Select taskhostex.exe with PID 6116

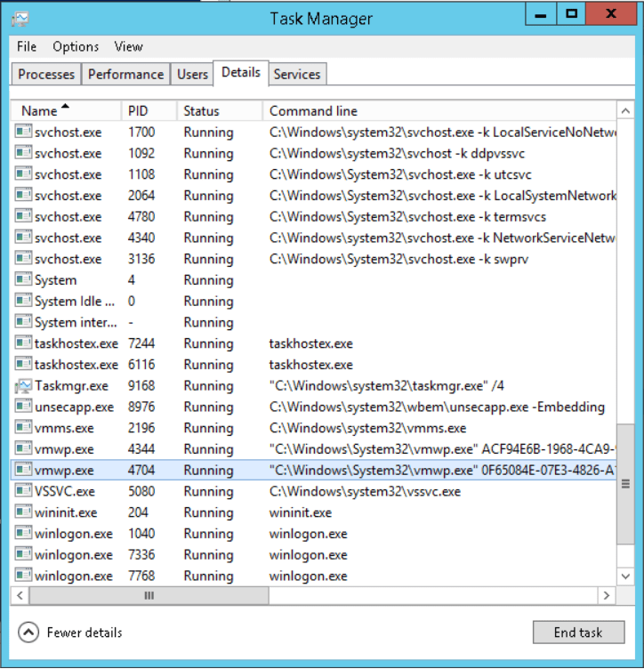click(x=313, y=365)
